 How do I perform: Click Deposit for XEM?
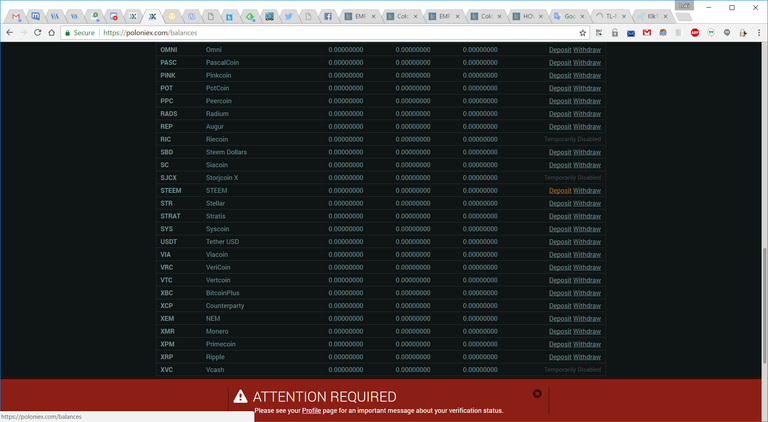click(x=560, y=319)
